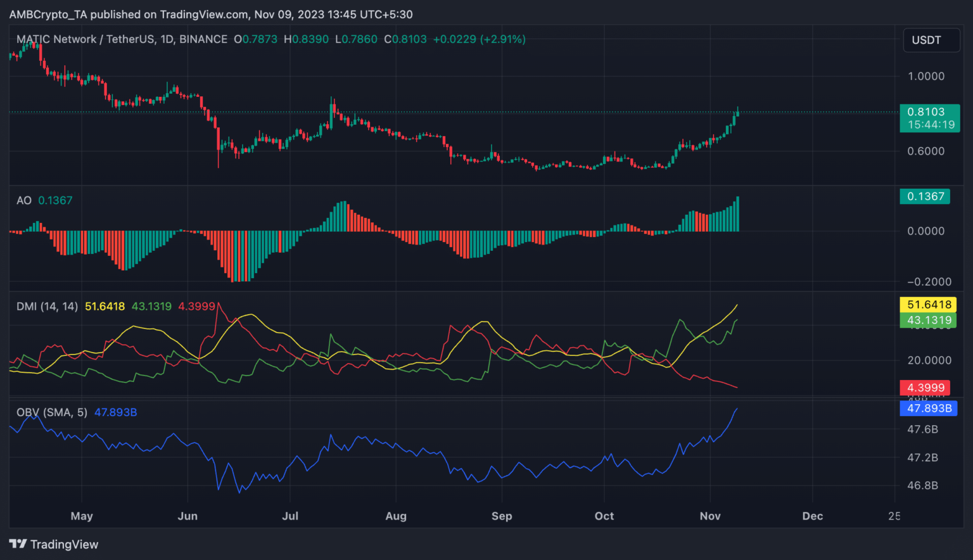Select the OBV (SMA, 5) indicator label
973x560 pixels.
pos(52,412)
